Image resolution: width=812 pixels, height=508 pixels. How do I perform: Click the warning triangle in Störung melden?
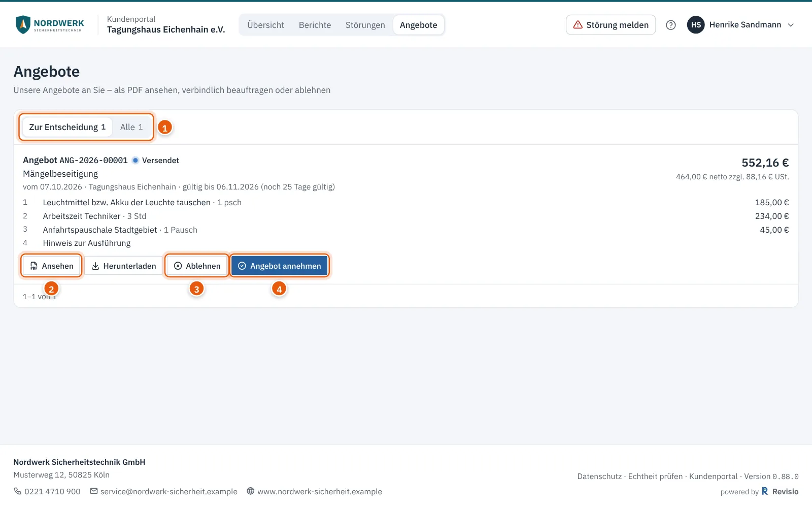pos(578,25)
